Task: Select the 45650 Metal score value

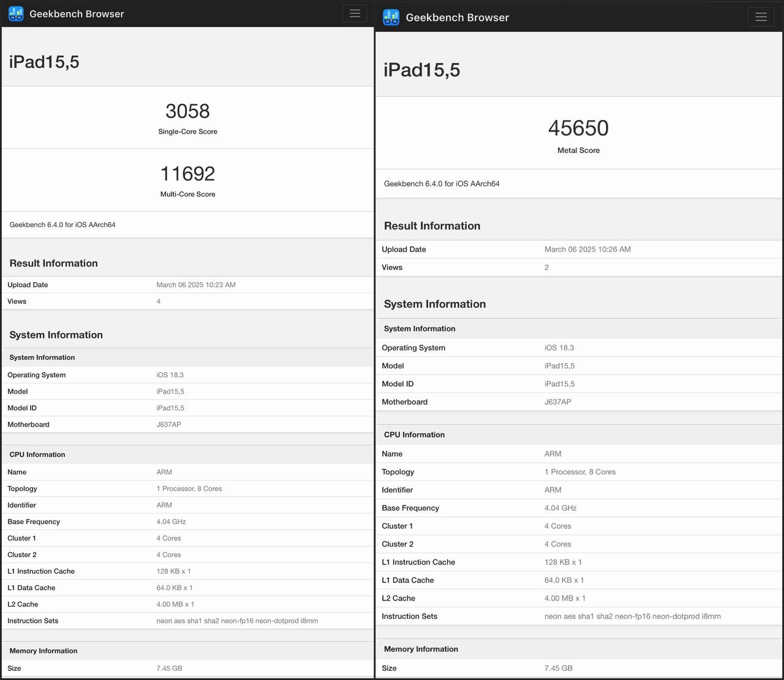Action: click(578, 128)
